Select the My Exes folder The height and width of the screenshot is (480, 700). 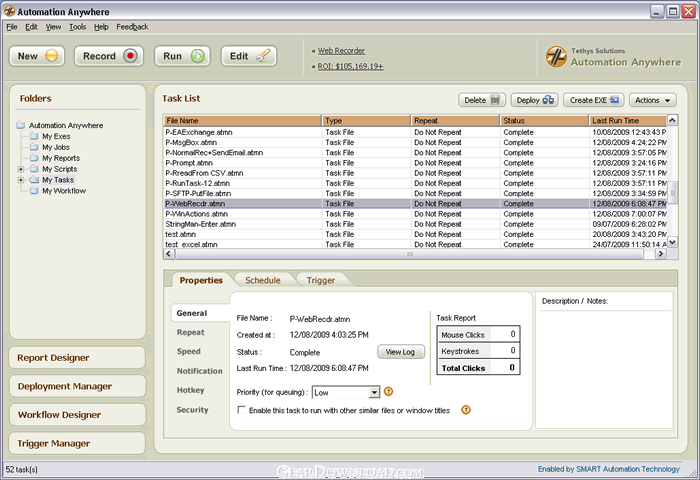point(56,136)
